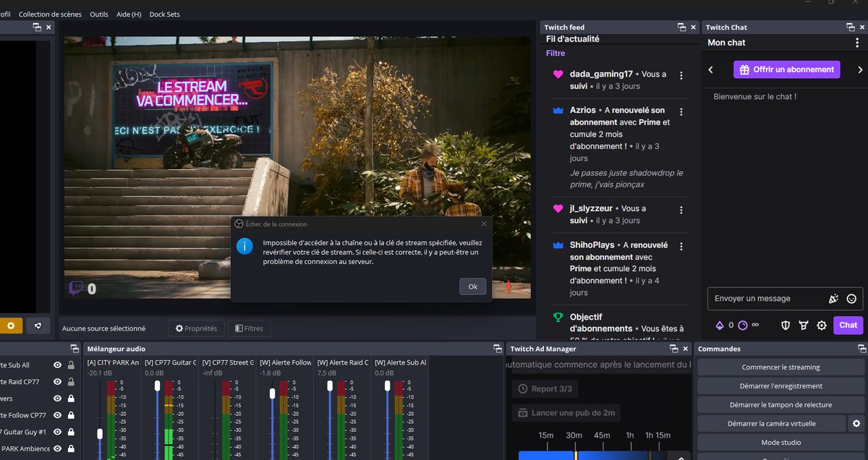This screenshot has width=868, height=460.
Task: Enable Mode studio
Action: pyautogui.click(x=781, y=443)
